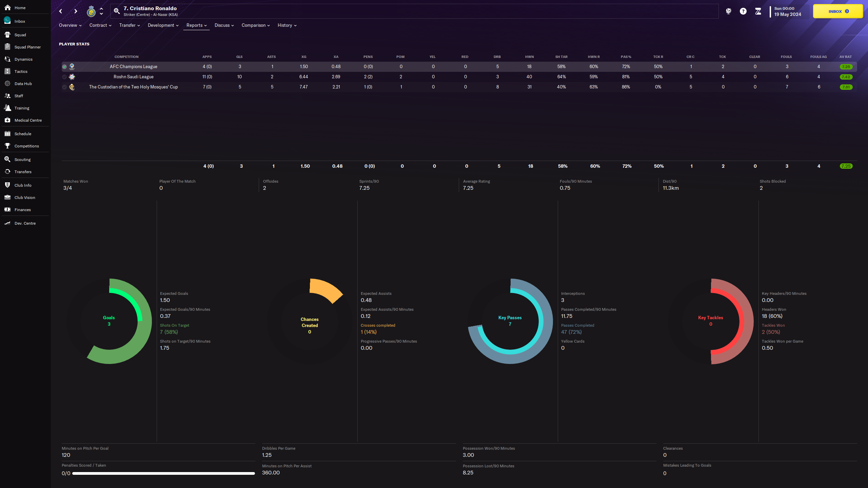Click Shots On Target 7 (58%) value
The width and height of the screenshot is (868, 488).
[169, 332]
